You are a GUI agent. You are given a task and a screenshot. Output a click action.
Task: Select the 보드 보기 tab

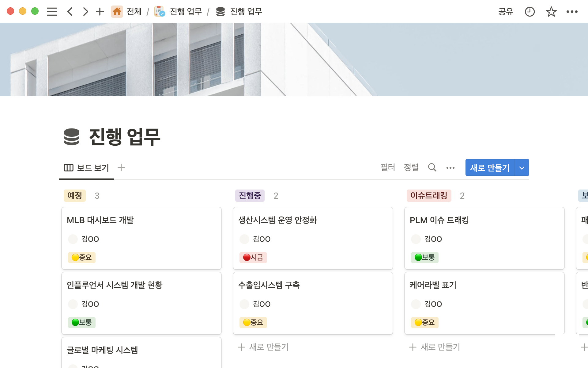click(86, 167)
